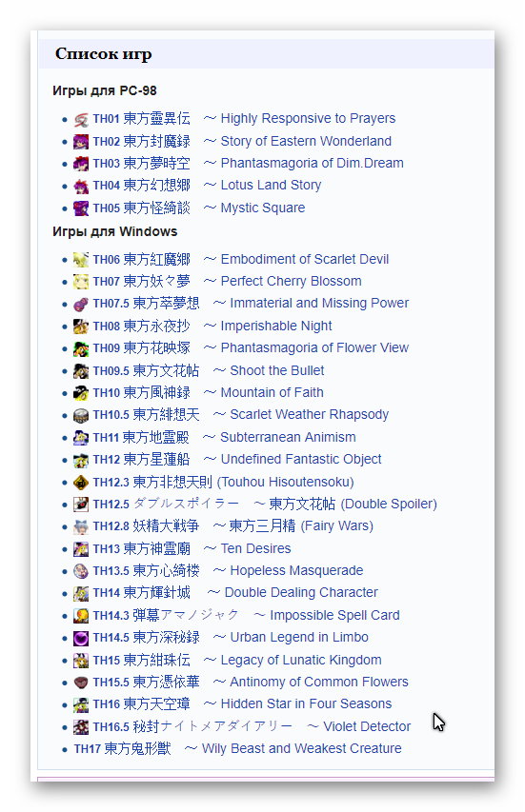Open Mystic Square link
The width and height of the screenshot is (525, 812).
click(263, 208)
